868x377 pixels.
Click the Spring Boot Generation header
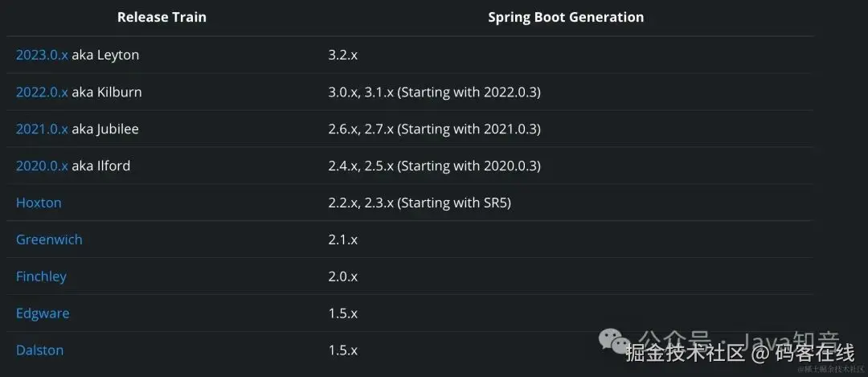pos(565,18)
